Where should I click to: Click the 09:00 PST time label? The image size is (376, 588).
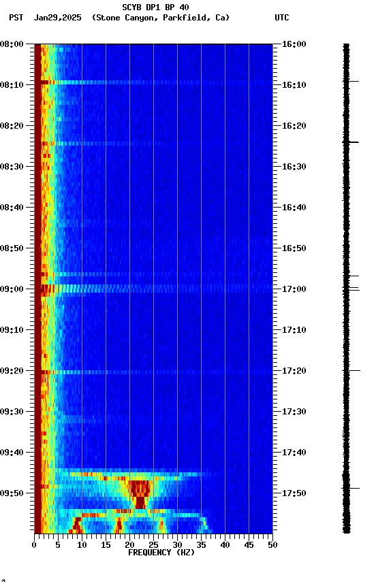pyautogui.click(x=12, y=289)
